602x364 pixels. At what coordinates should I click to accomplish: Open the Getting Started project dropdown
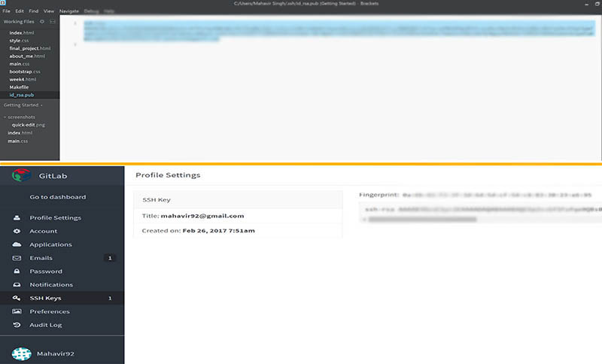pyautogui.click(x=23, y=105)
